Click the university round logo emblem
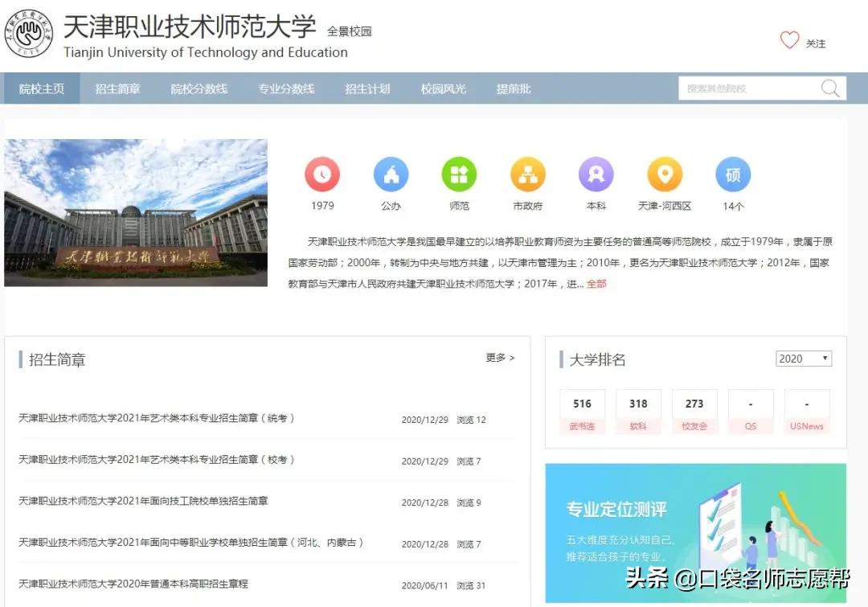The image size is (868, 607). point(29,33)
